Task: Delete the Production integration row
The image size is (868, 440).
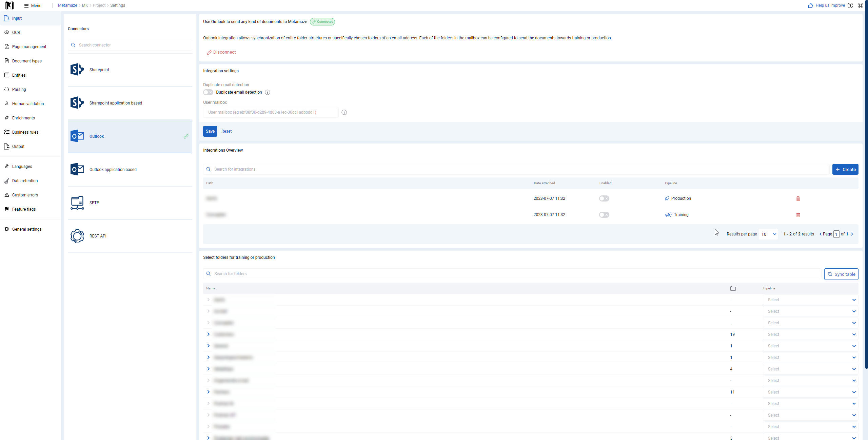Action: (x=798, y=198)
